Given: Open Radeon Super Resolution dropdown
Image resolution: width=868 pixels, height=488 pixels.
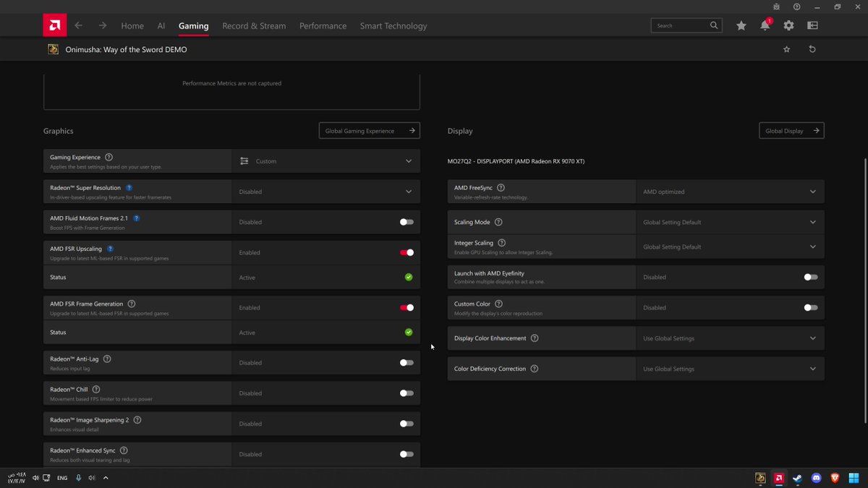Looking at the screenshot, I should (325, 192).
